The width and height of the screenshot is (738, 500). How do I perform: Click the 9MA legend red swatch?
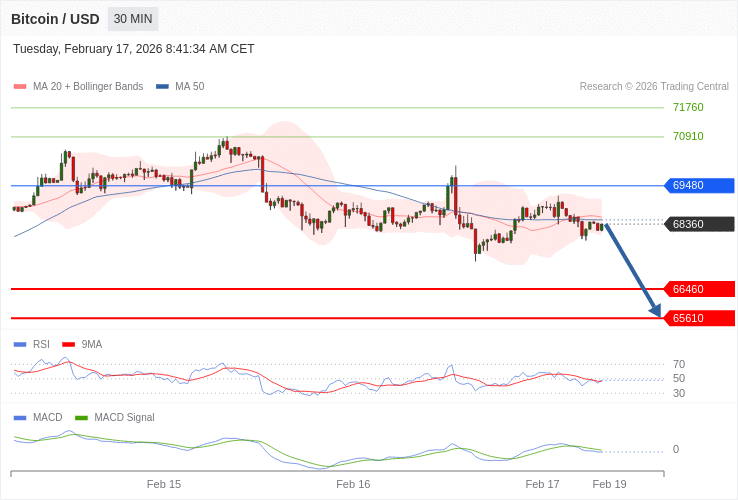point(69,345)
